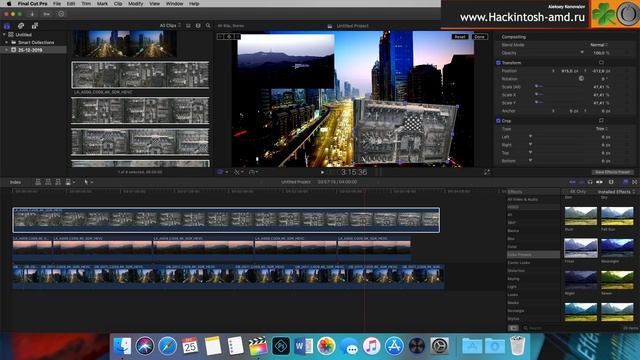
Task: Open App Store from the Dock
Action: [394, 346]
